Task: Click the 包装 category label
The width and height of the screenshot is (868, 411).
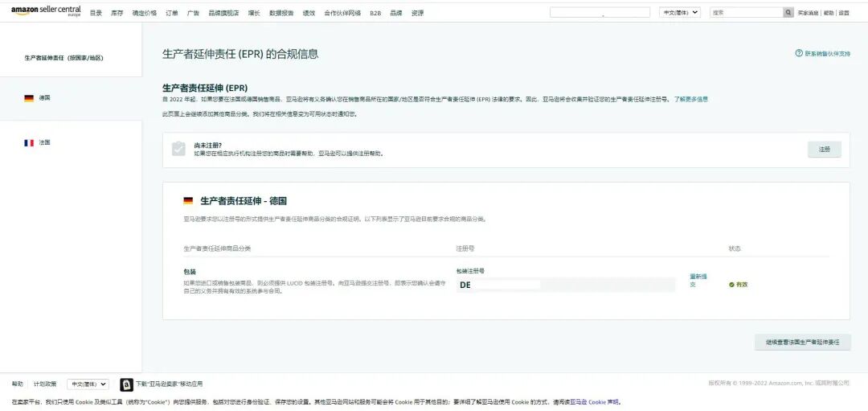Action: pos(190,272)
